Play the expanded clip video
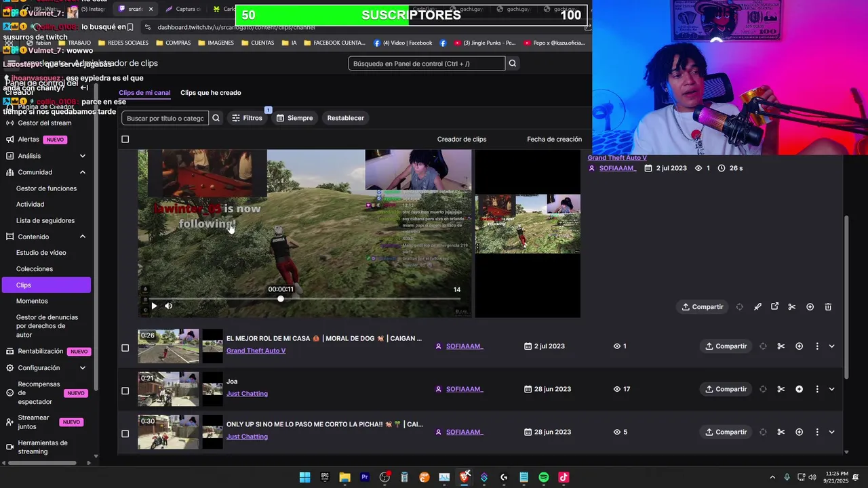The width and height of the screenshot is (868, 488). [154, 306]
